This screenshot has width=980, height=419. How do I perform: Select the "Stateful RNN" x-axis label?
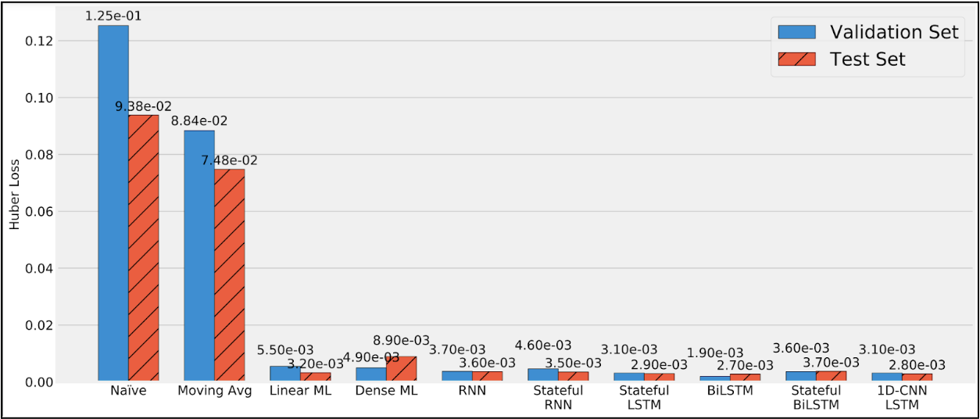558,397
